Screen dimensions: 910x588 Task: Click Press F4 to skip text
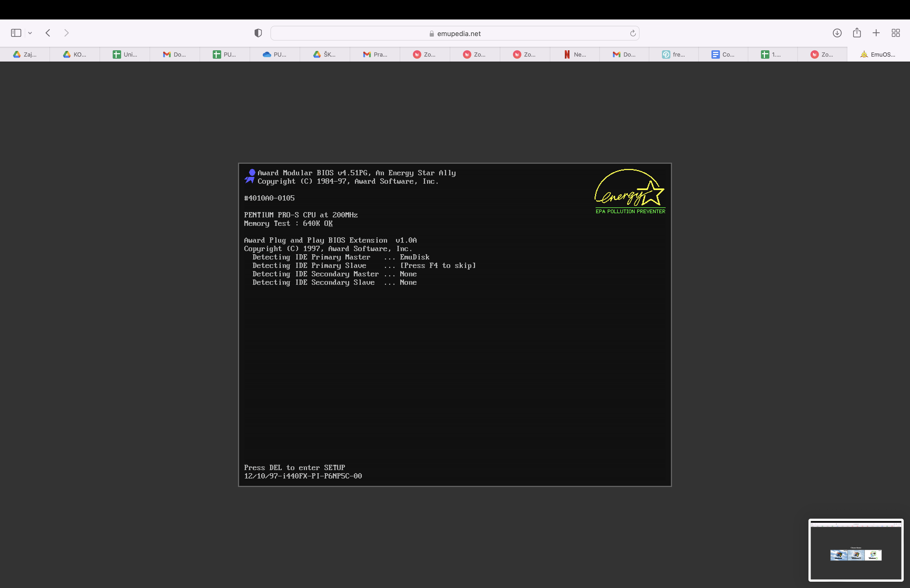(438, 265)
